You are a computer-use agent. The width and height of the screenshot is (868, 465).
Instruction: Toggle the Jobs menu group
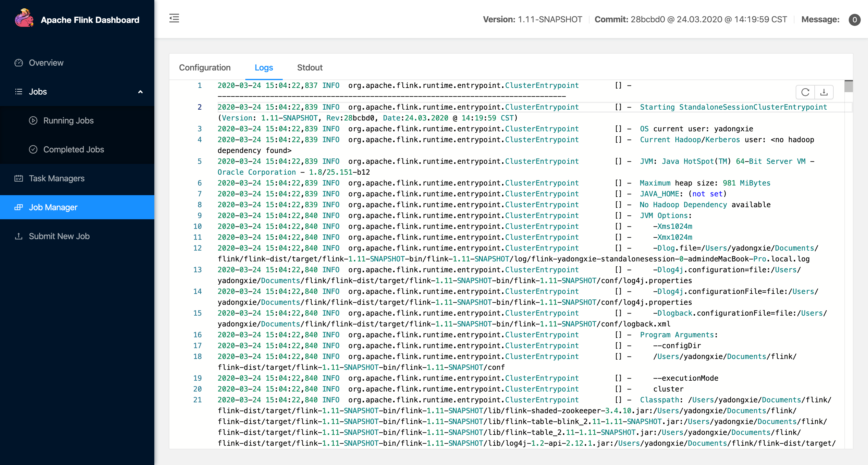(38, 92)
